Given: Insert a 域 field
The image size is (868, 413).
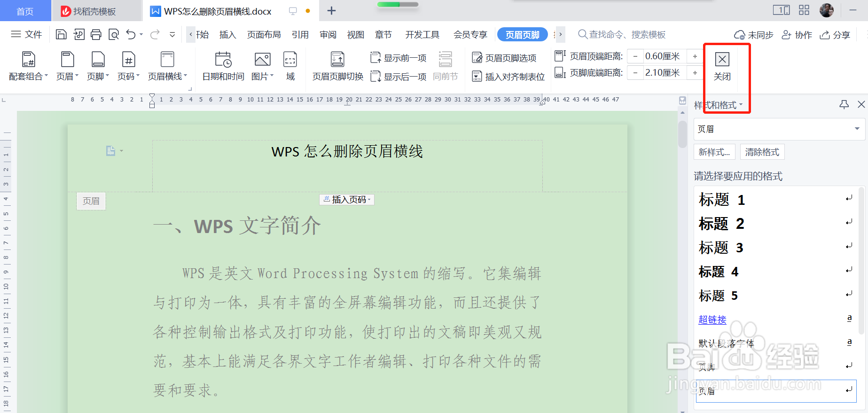Looking at the screenshot, I should pos(290,66).
